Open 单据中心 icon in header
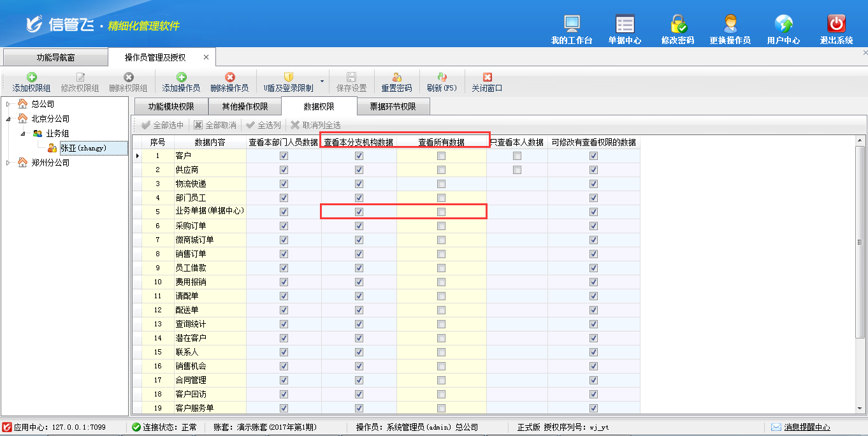 pos(625,24)
